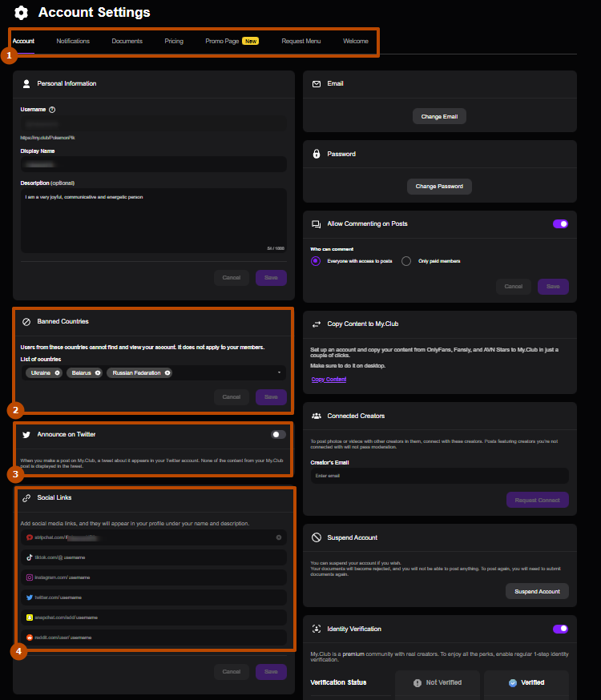Remove Belarus chip from banned countries

[x=98, y=373]
